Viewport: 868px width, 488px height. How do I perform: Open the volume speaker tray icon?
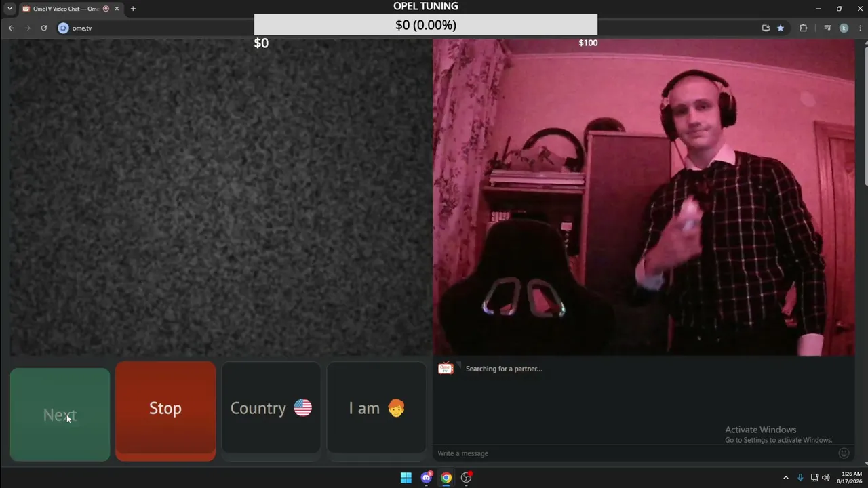pos(826,478)
